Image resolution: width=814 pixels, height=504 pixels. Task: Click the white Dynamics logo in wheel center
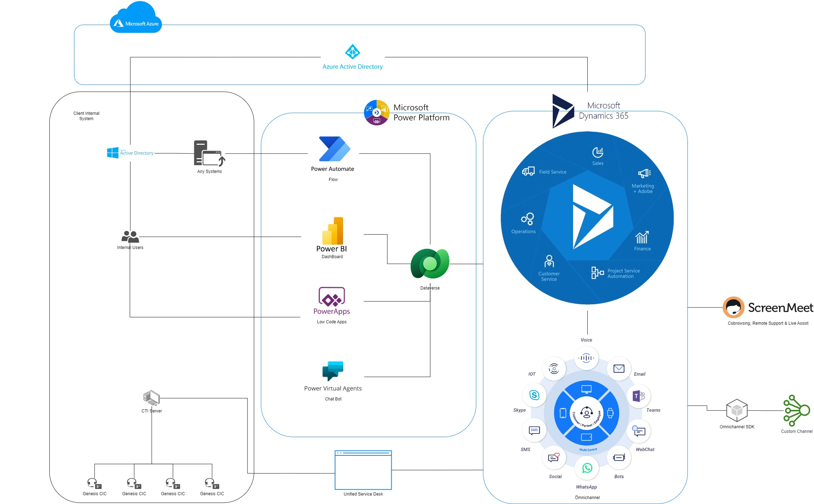593,217
